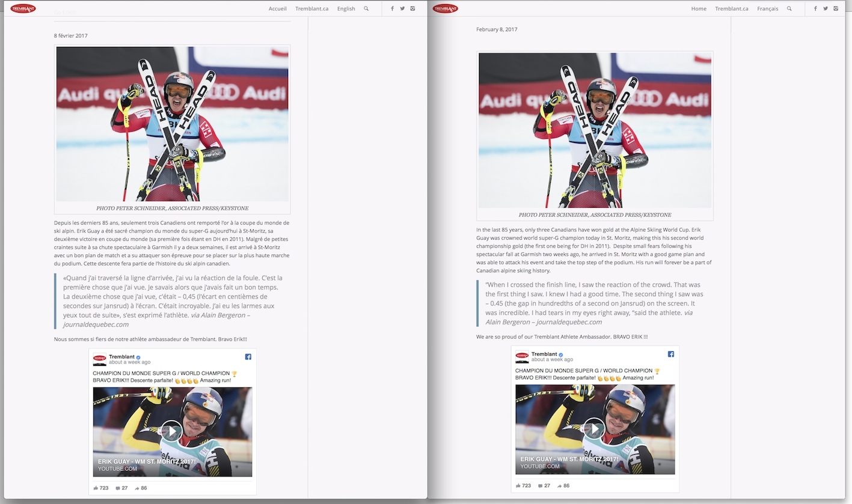Open search icon in French page header
The height and width of the screenshot is (504, 852).
pyautogui.click(x=366, y=9)
